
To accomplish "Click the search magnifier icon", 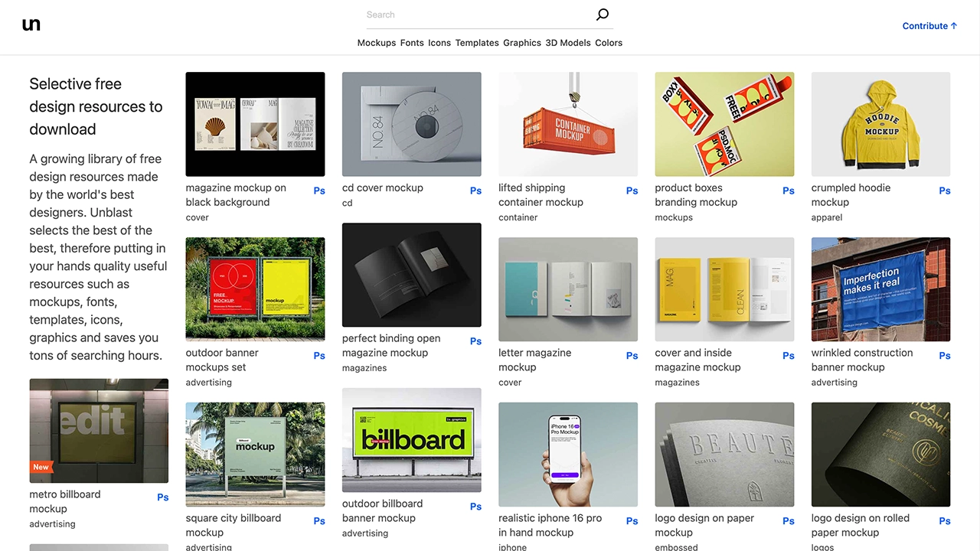I will coord(603,15).
